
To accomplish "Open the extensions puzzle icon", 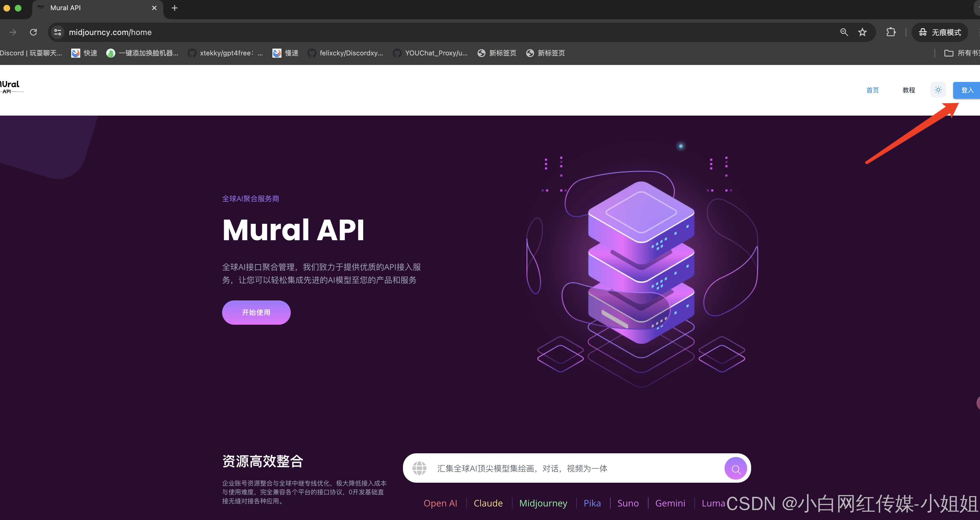I will [x=891, y=32].
